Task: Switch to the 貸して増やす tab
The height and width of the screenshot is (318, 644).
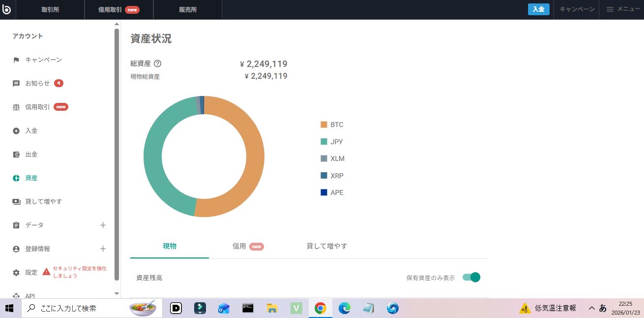Action: tap(326, 246)
